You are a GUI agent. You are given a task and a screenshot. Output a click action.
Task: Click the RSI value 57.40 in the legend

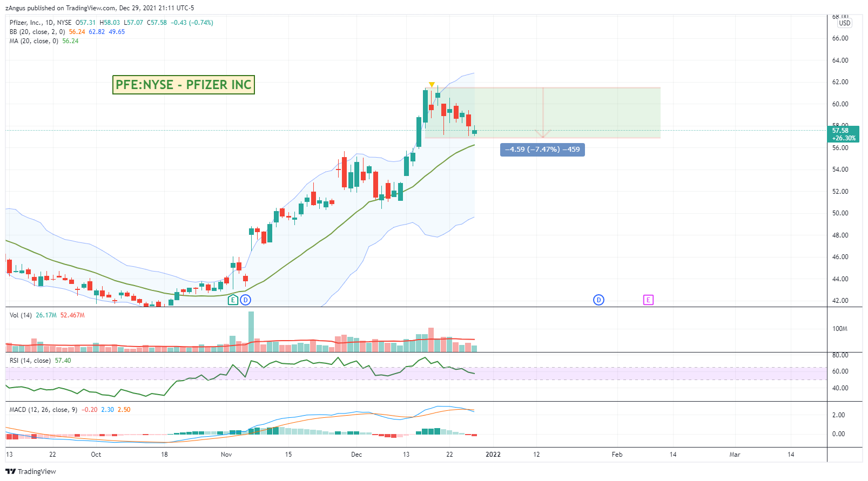(63, 361)
